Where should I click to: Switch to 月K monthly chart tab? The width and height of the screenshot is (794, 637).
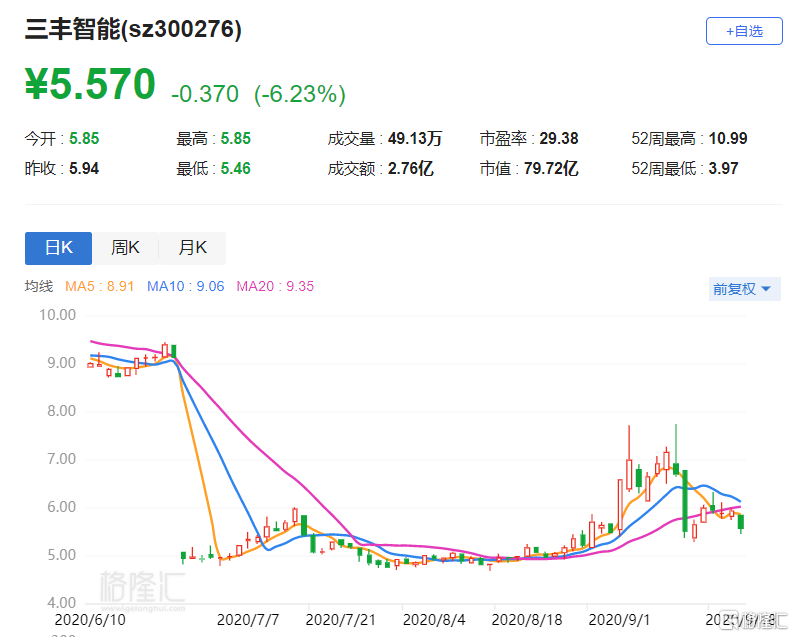[x=192, y=248]
